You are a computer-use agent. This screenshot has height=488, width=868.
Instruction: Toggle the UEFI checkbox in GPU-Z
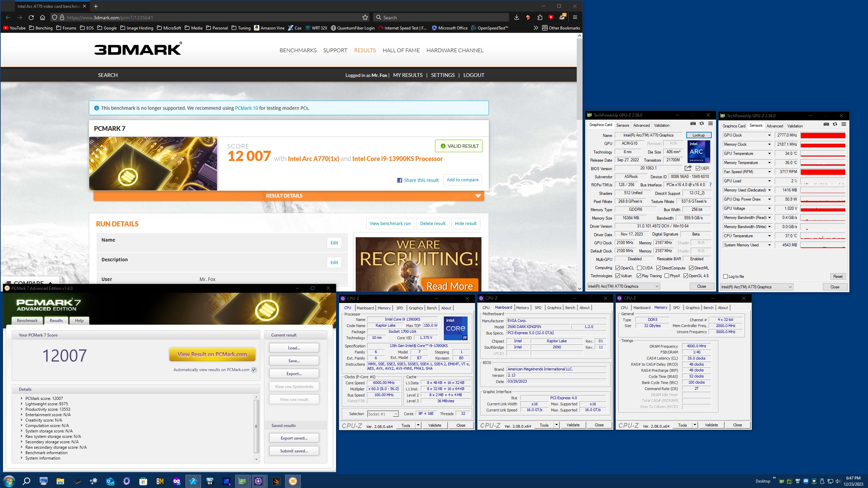(698, 168)
